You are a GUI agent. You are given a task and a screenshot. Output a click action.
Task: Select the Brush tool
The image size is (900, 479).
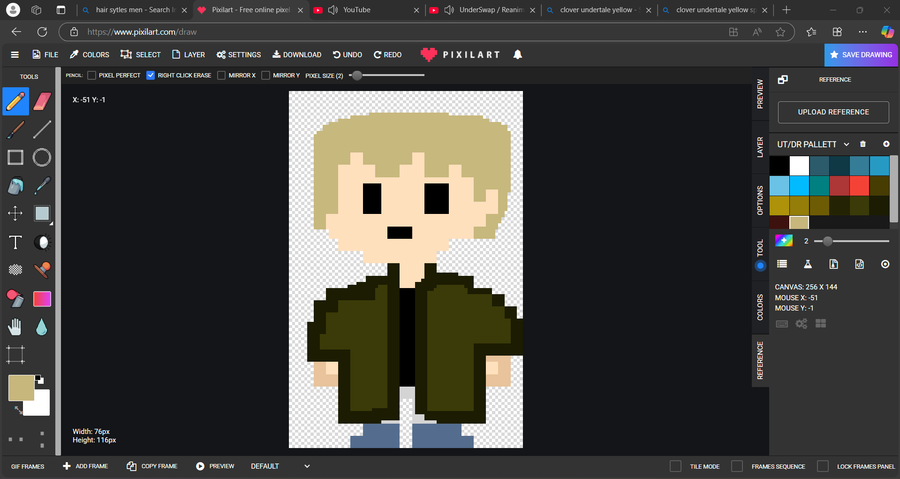click(15, 130)
